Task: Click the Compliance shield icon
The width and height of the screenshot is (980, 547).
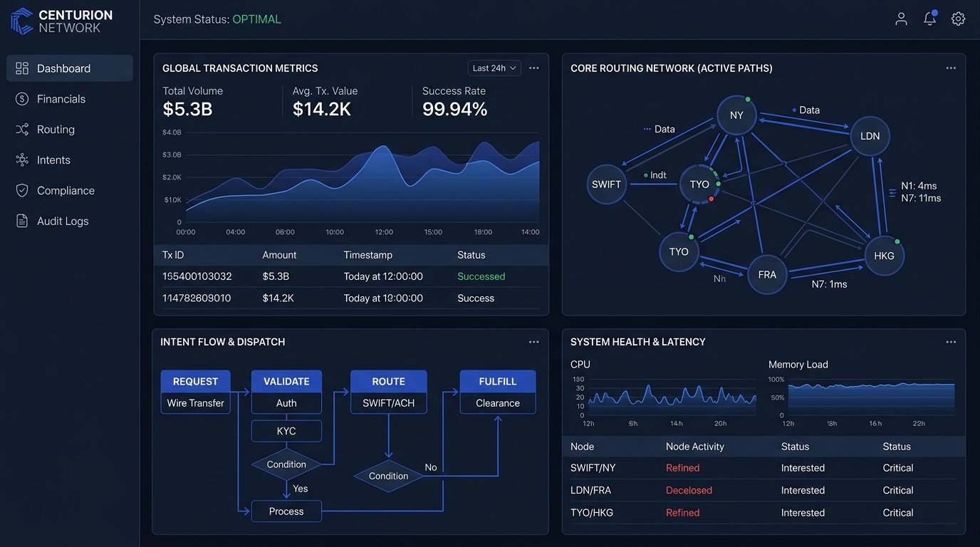Action: [x=22, y=191]
